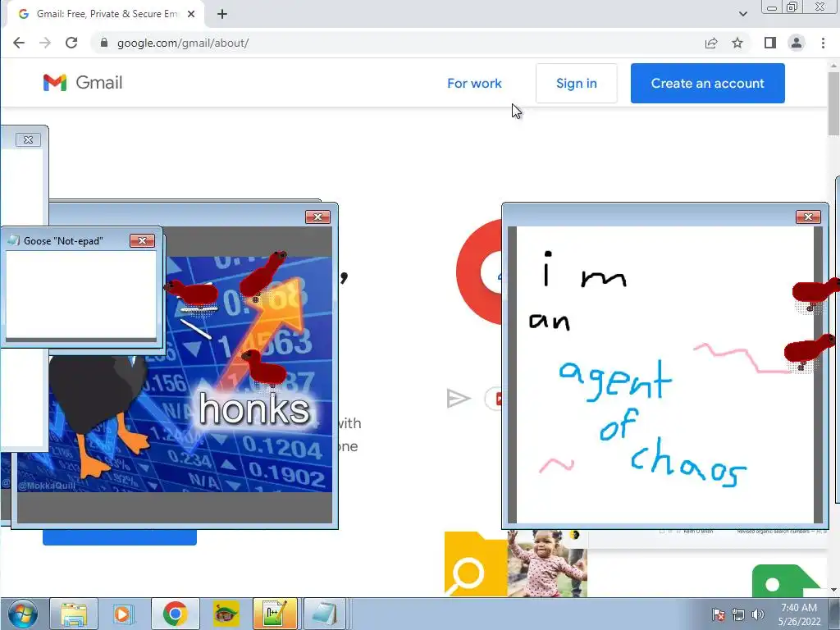This screenshot has width=840, height=630.
Task: Close the agent of chaos drawing window
Action: coord(808,217)
